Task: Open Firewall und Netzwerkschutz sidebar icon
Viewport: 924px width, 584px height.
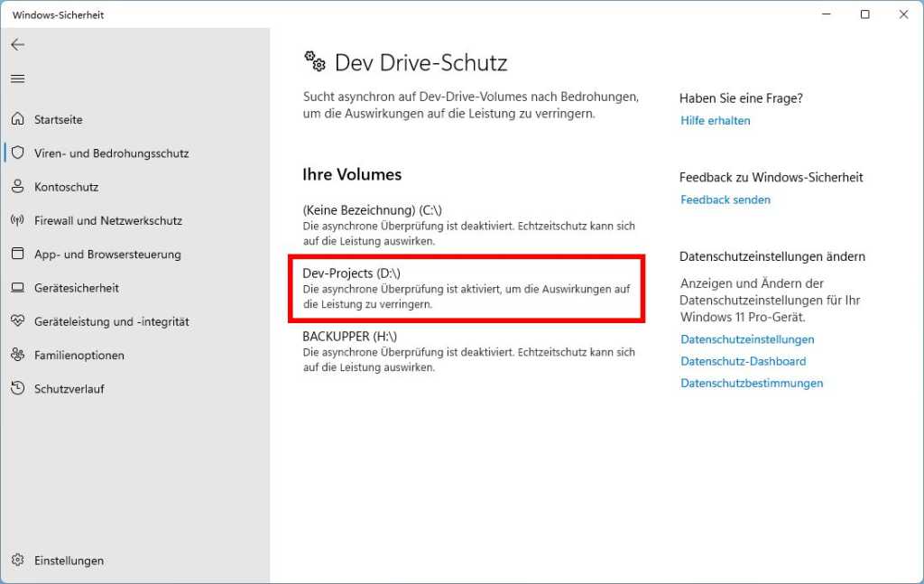Action: [x=18, y=220]
